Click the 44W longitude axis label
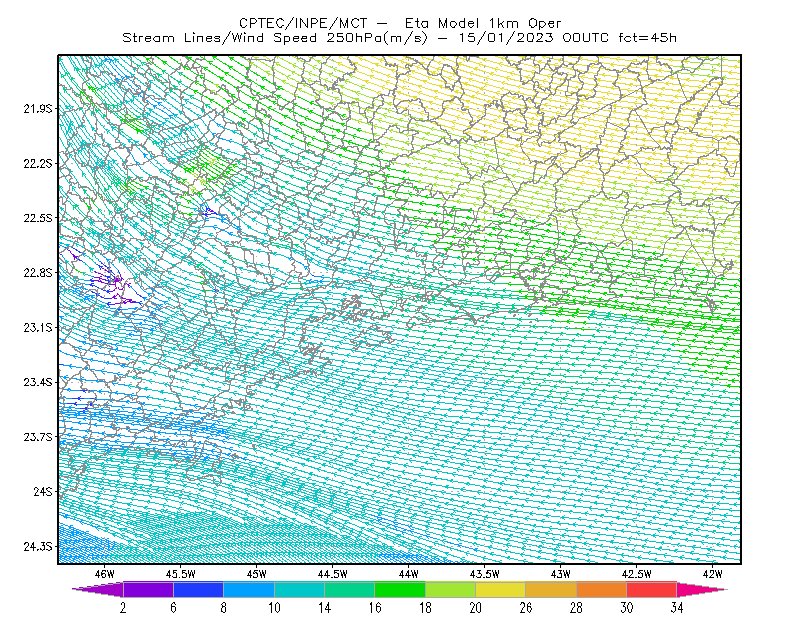The image size is (800, 618). [x=409, y=574]
